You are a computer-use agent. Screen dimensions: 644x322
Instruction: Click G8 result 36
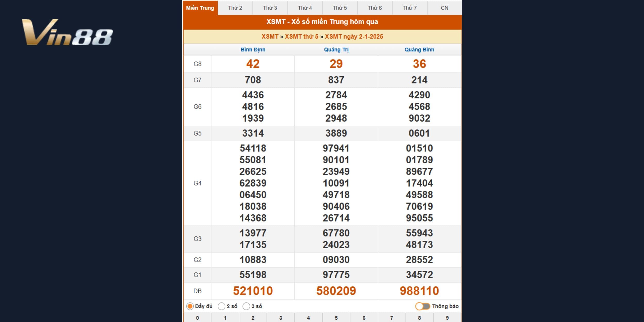click(x=419, y=64)
